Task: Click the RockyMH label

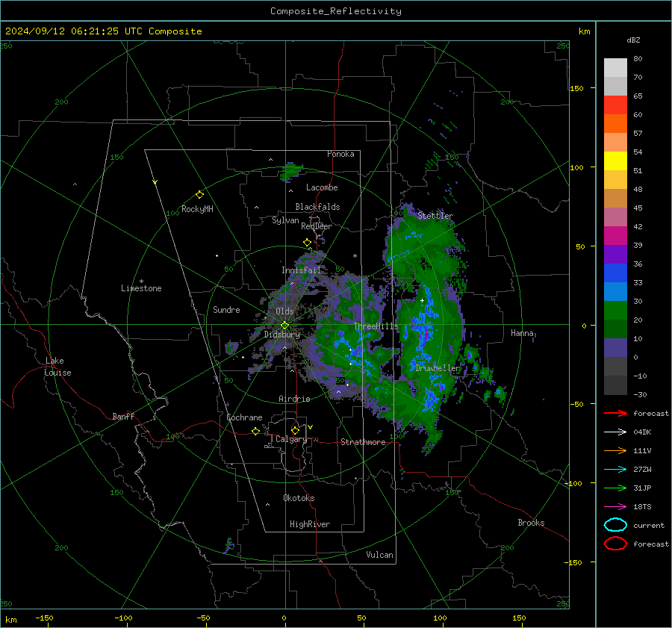Action: point(197,209)
